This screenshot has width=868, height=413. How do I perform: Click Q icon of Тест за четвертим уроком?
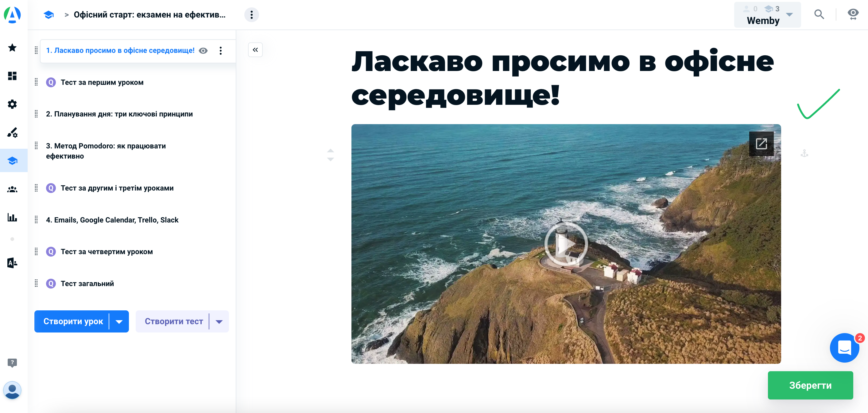point(51,252)
